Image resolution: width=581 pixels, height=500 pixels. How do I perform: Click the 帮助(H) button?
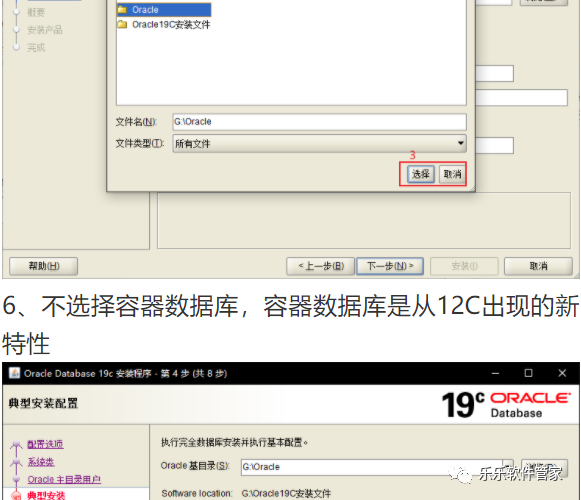point(44,266)
